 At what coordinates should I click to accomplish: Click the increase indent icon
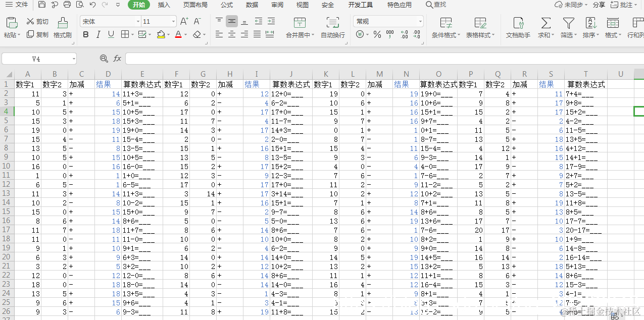271,21
